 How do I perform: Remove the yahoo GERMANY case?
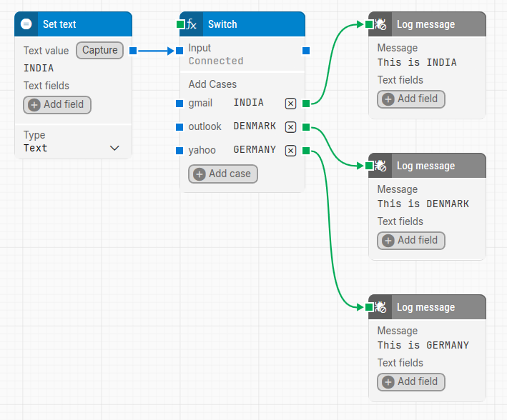pyautogui.click(x=290, y=151)
